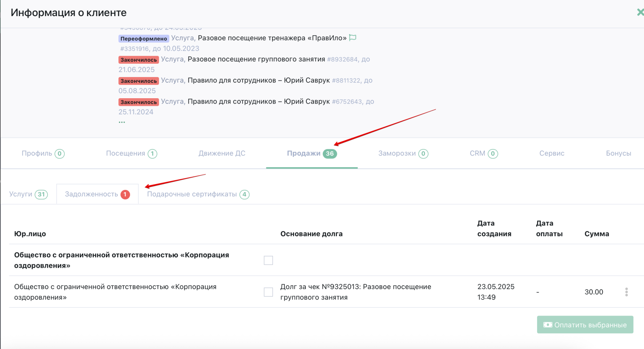Open the Посещения tab
The image size is (644, 349).
click(131, 153)
